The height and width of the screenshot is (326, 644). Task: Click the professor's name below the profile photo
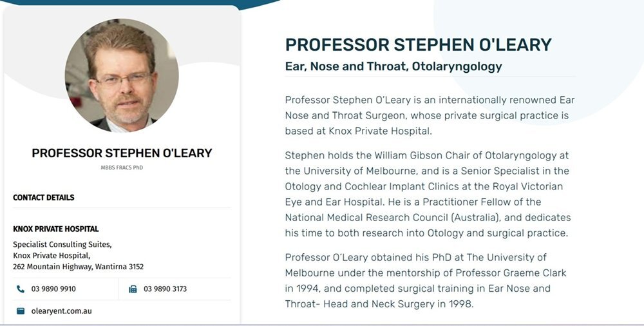coord(122,153)
